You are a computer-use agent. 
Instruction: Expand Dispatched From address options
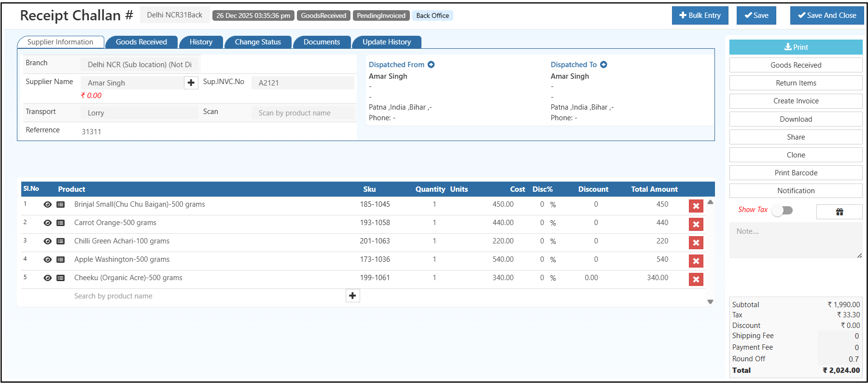tap(431, 65)
